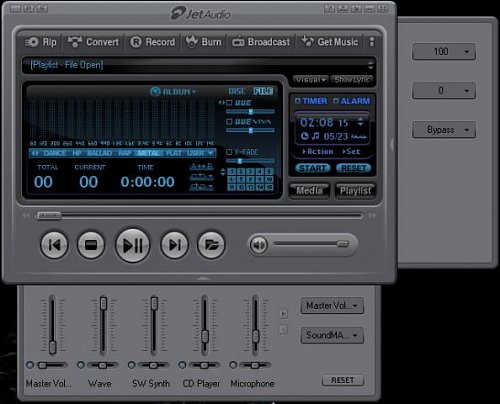
Task: Enable the X-FADE checkbox
Action: (229, 152)
